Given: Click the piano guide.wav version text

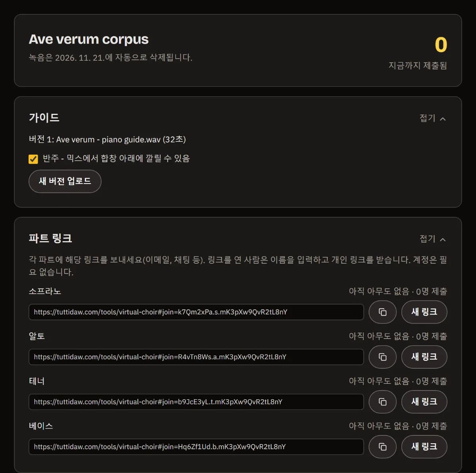Looking at the screenshot, I should [107, 140].
